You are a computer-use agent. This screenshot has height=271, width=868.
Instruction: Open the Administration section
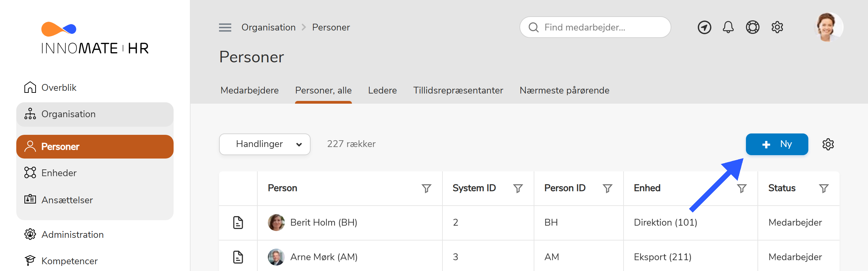72,234
